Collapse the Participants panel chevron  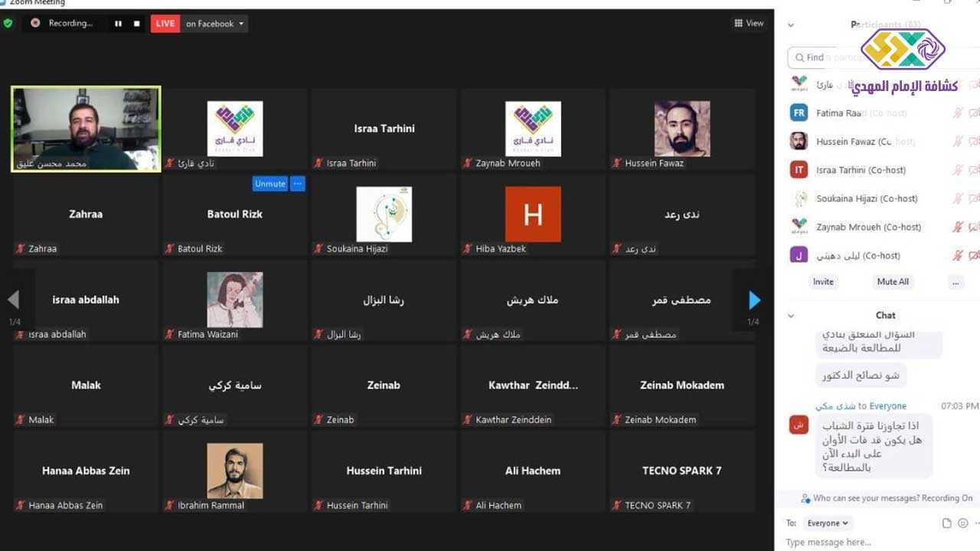[791, 25]
